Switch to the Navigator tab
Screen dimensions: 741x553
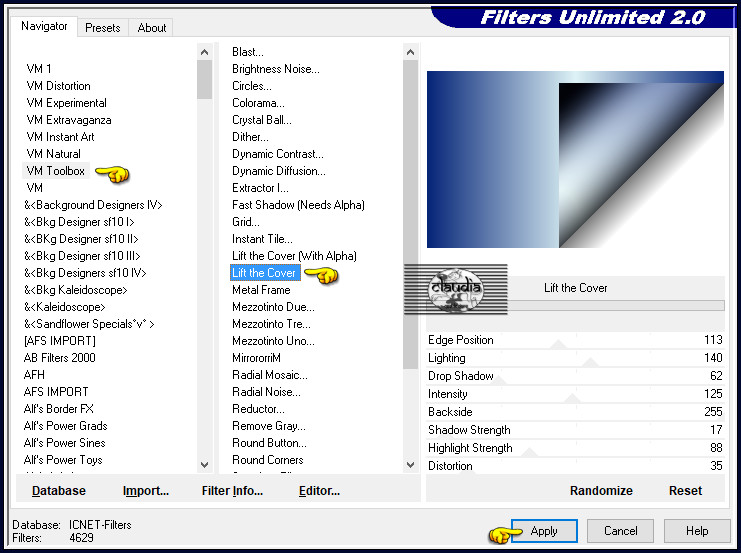tap(44, 26)
